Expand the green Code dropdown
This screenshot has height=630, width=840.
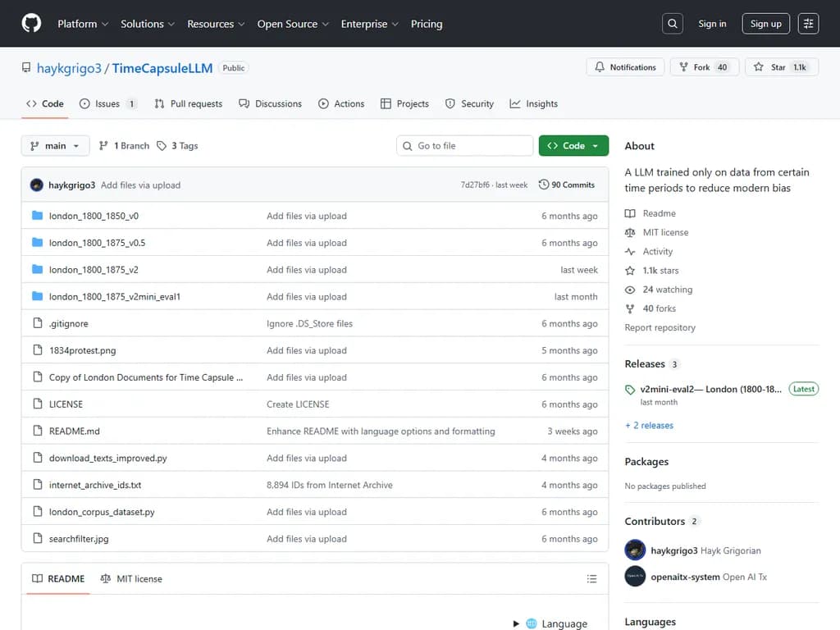coord(573,146)
